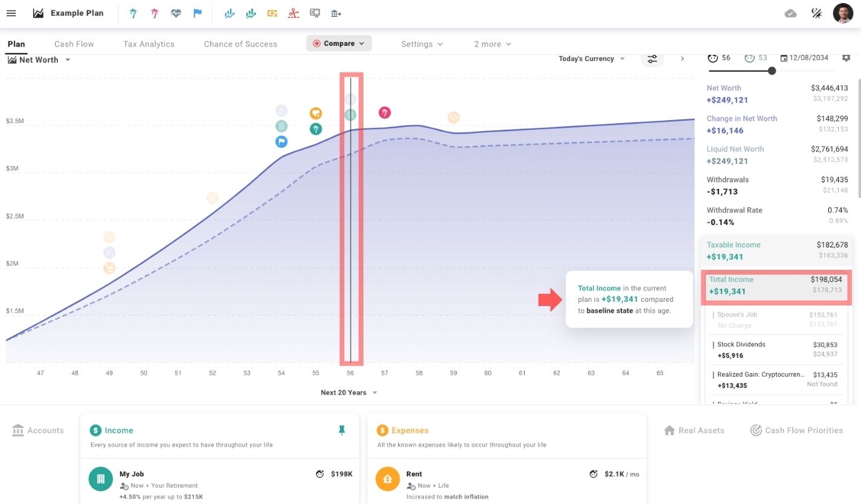This screenshot has width=861, height=504.
Task: Open the Compare dropdown
Action: click(339, 43)
